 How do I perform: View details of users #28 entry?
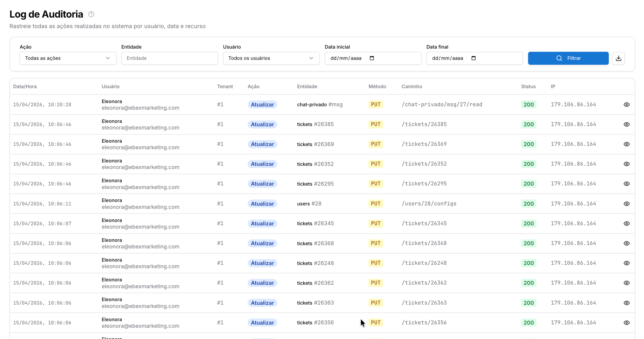pyautogui.click(x=626, y=204)
